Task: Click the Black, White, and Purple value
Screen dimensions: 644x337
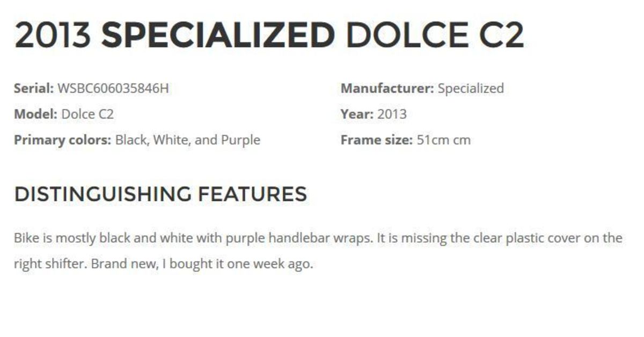Action: coord(188,140)
